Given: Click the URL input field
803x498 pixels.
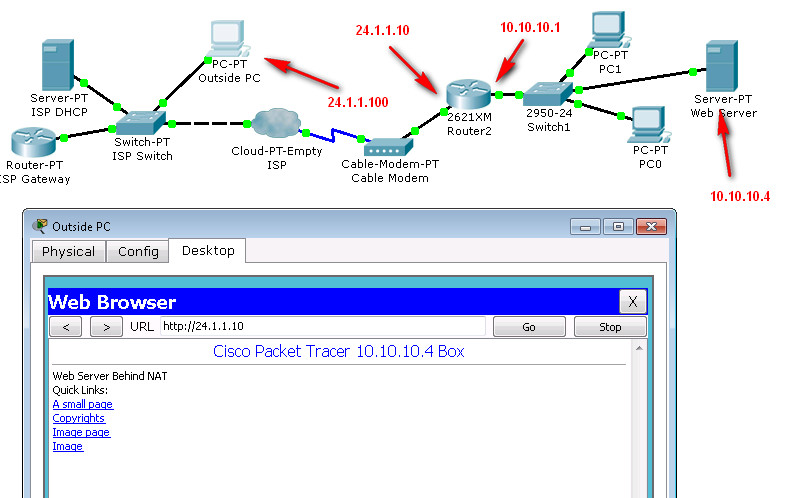Looking at the screenshot, I should tap(323, 326).
